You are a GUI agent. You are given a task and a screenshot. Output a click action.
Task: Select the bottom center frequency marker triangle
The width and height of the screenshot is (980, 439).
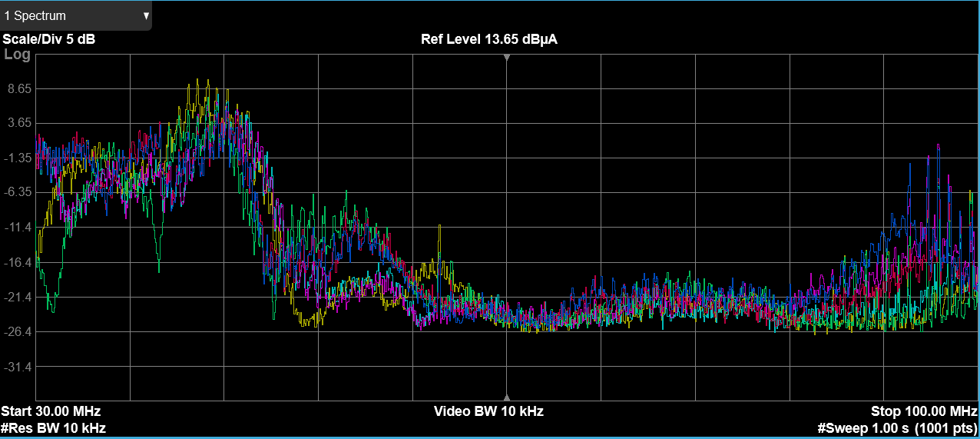[506, 397]
